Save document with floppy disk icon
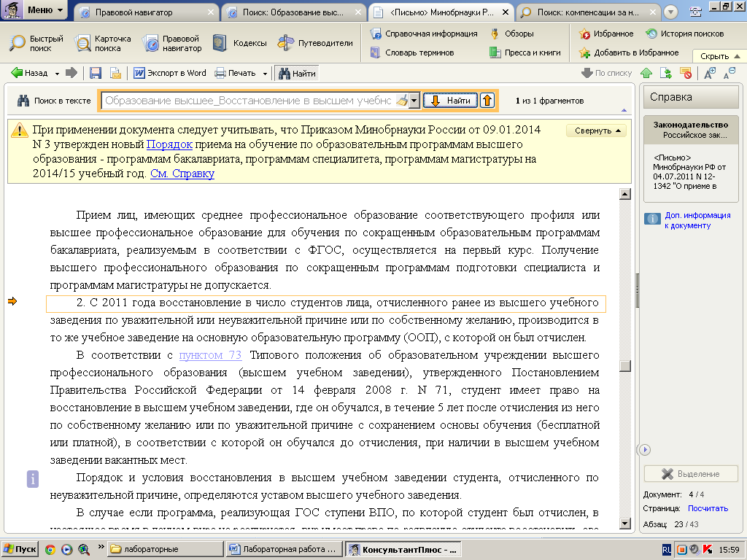 [96, 73]
